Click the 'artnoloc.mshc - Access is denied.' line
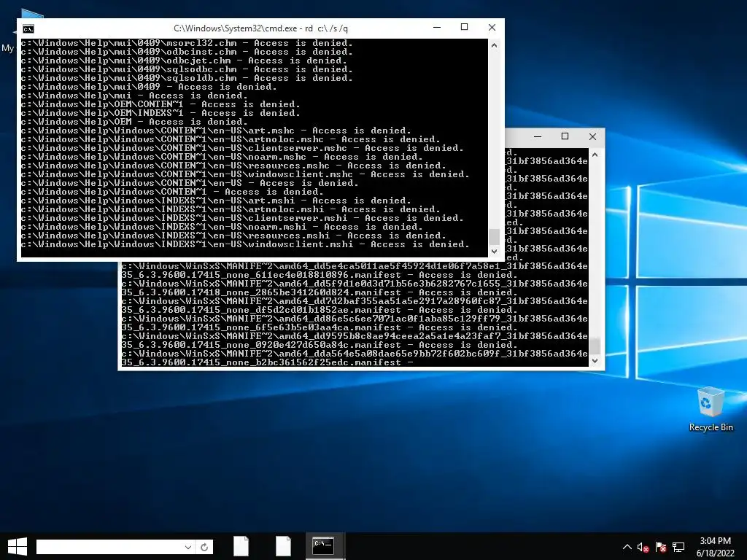This screenshot has width=747, height=560. 231,139
